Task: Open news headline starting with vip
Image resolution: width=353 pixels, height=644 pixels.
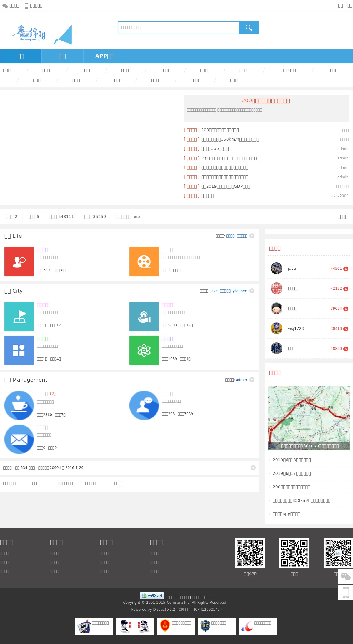Action: (230, 158)
